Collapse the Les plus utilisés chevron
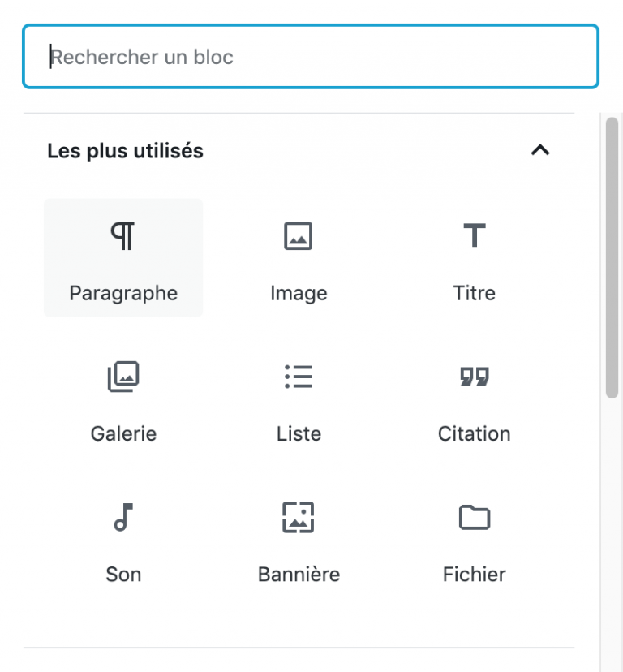 [x=540, y=150]
